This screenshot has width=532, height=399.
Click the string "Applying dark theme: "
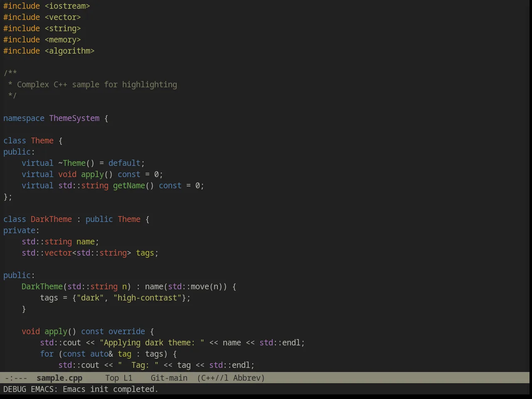[152, 342]
